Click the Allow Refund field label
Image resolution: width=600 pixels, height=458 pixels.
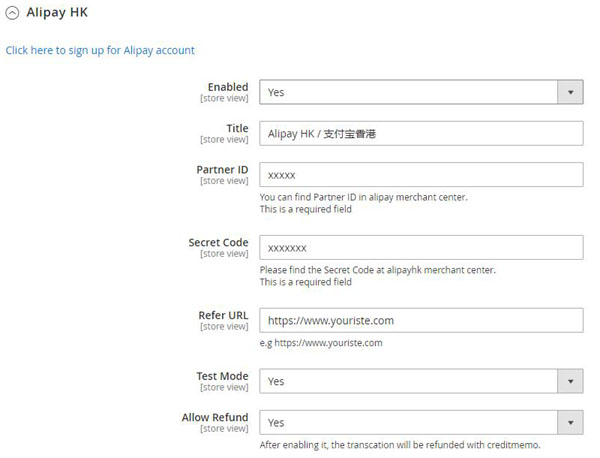[x=214, y=417]
